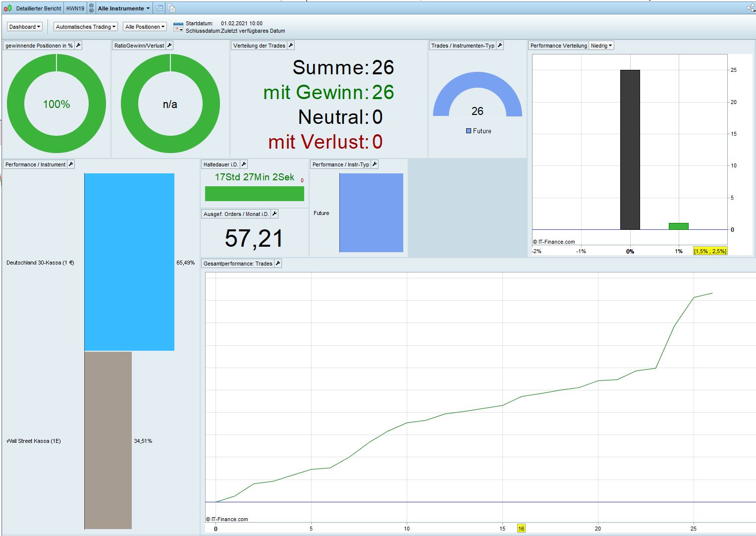Click the Gesamtperformance: Trades header label
The width and height of the screenshot is (756, 536).
(x=238, y=264)
